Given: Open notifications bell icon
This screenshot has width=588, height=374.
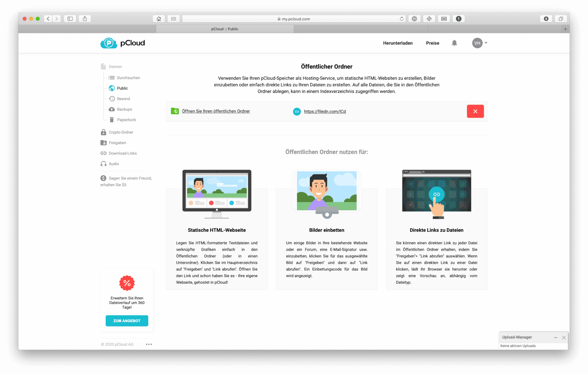Looking at the screenshot, I should click(454, 43).
